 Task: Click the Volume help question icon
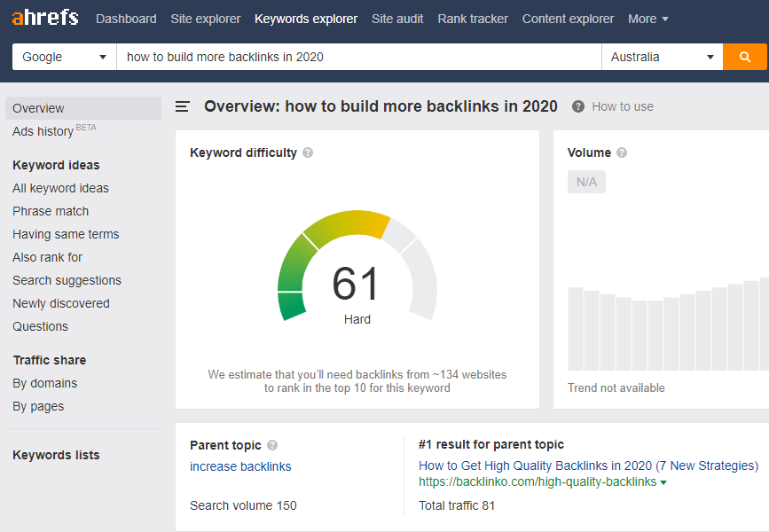click(x=622, y=153)
